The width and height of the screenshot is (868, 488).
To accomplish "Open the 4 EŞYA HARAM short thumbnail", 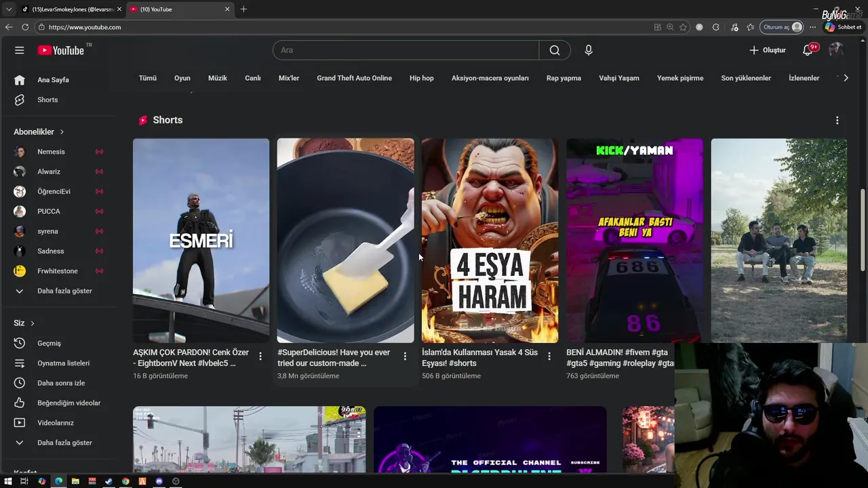I will [x=490, y=241].
